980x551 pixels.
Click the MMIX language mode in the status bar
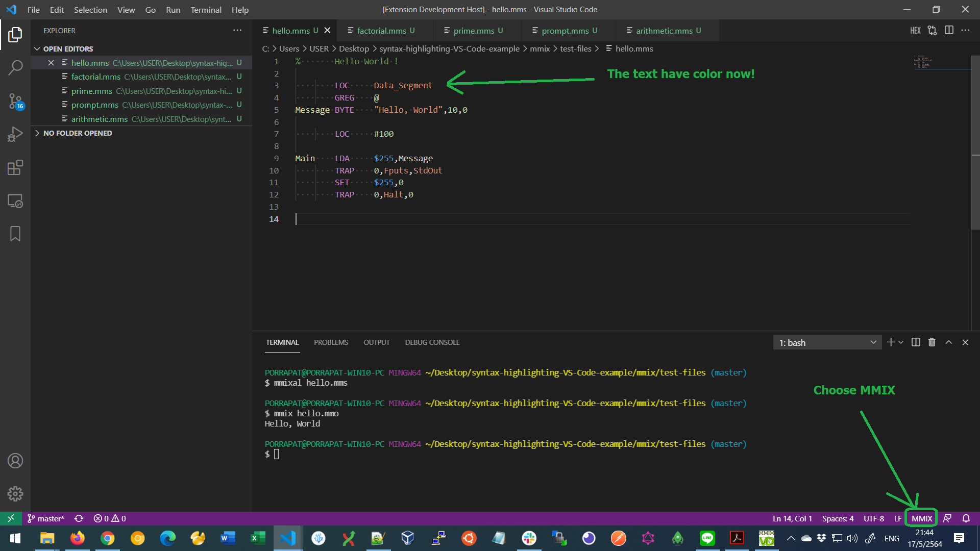921,518
